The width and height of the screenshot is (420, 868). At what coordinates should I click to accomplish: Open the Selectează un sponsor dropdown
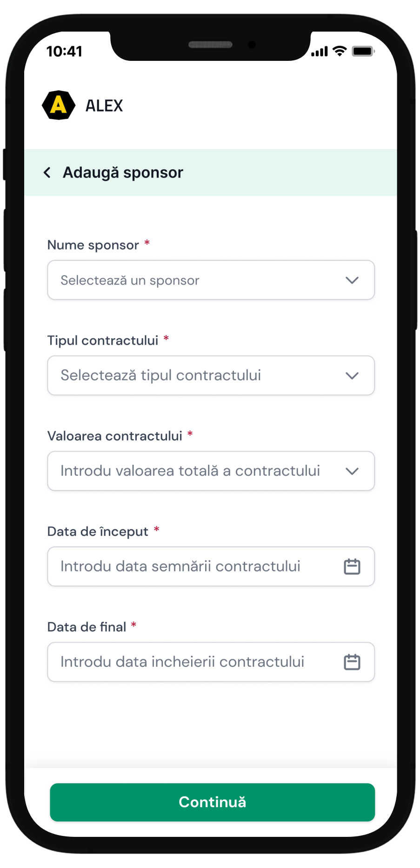click(195, 280)
